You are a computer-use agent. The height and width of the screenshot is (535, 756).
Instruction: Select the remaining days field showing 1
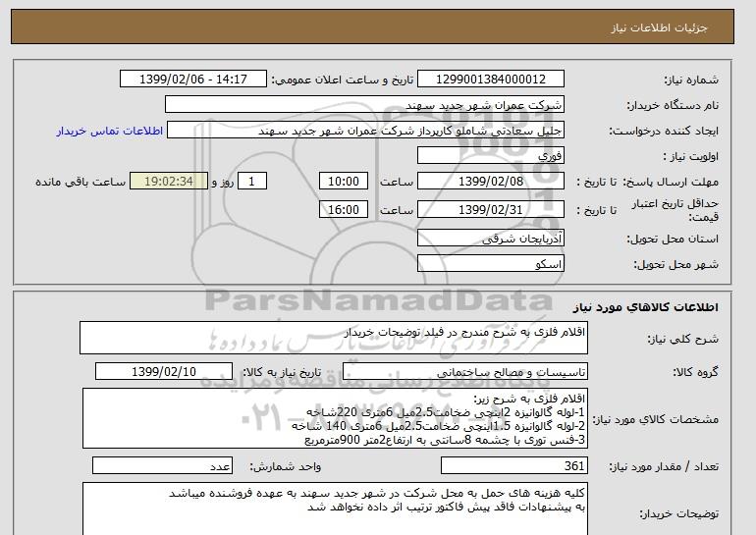pos(251,182)
